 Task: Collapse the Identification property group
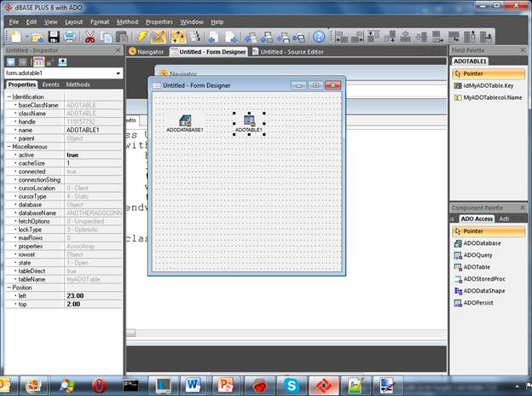[x=9, y=96]
